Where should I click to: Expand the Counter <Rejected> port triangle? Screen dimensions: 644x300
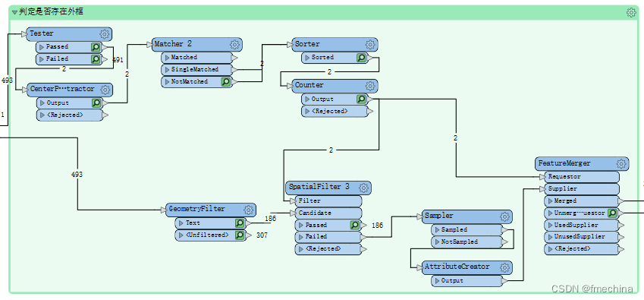pyautogui.click(x=308, y=112)
